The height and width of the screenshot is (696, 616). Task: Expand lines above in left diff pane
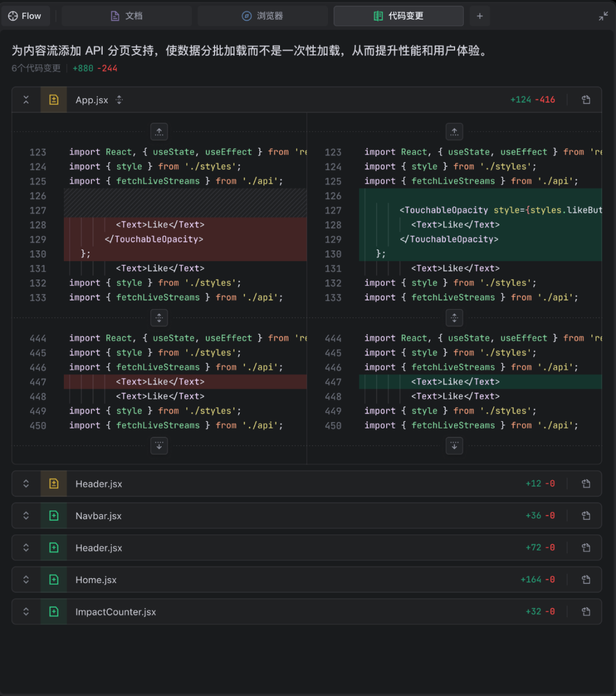point(159,132)
